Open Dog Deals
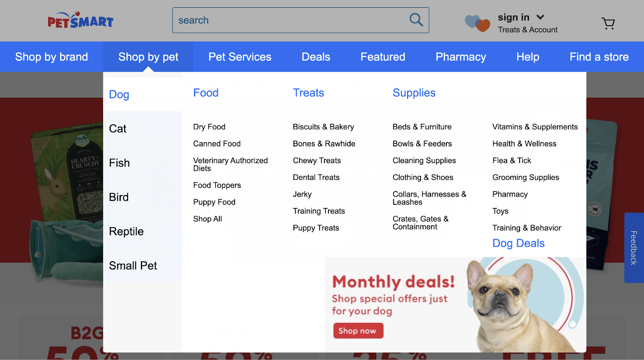This screenshot has height=360, width=644. (518, 243)
